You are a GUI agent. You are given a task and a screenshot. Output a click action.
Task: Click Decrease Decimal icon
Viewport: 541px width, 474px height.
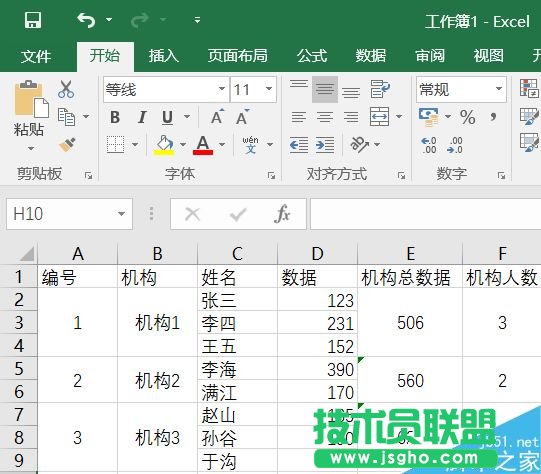coord(454,145)
